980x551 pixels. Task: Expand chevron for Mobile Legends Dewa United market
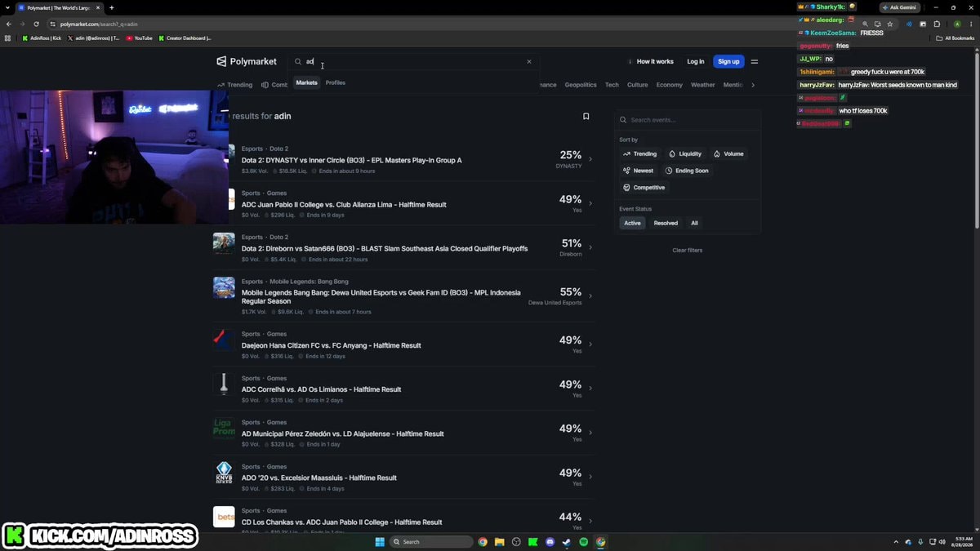[590, 296]
